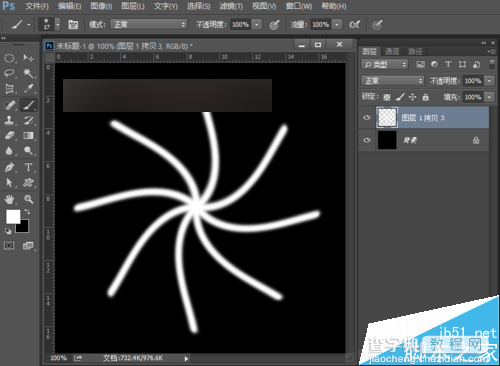Filter layers by adjustment layers

click(x=434, y=64)
